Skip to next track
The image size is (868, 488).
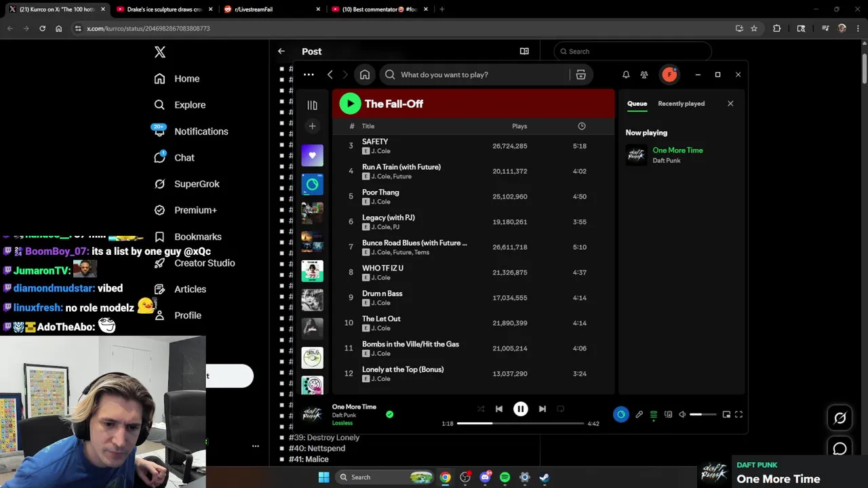tap(542, 409)
